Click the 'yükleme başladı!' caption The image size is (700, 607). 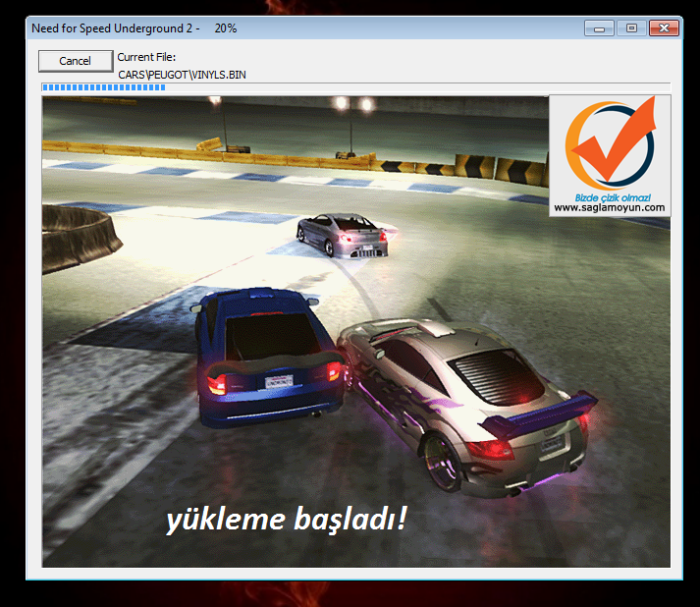point(286,520)
